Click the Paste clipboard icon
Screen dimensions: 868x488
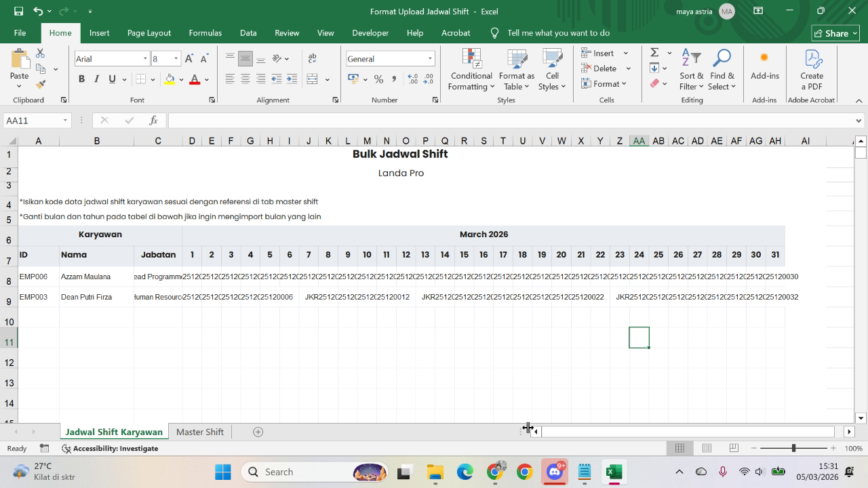[x=19, y=60]
